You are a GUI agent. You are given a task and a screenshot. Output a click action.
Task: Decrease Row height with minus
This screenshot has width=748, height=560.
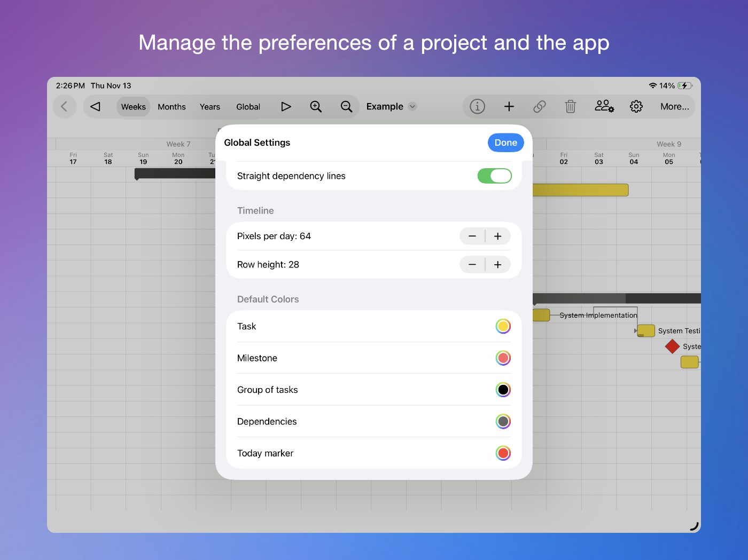tap(472, 264)
